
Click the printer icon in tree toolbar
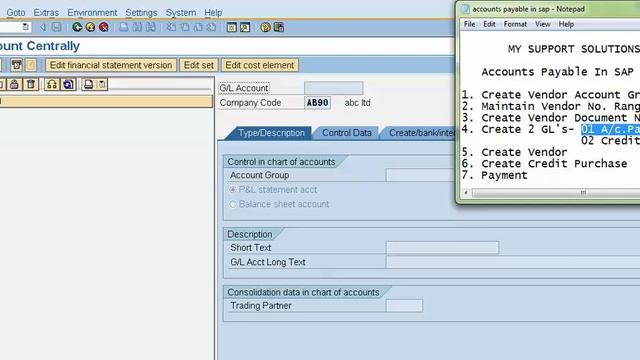[89, 84]
